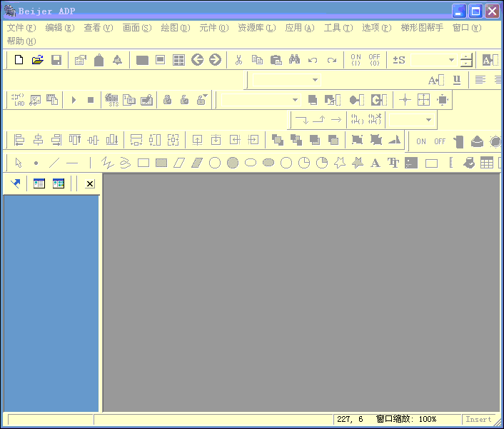Select the arrow pointer tool

[19, 163]
